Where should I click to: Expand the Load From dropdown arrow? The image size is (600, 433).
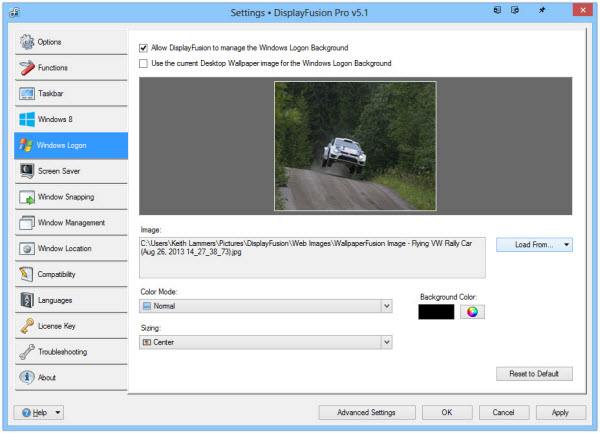pyautogui.click(x=566, y=245)
